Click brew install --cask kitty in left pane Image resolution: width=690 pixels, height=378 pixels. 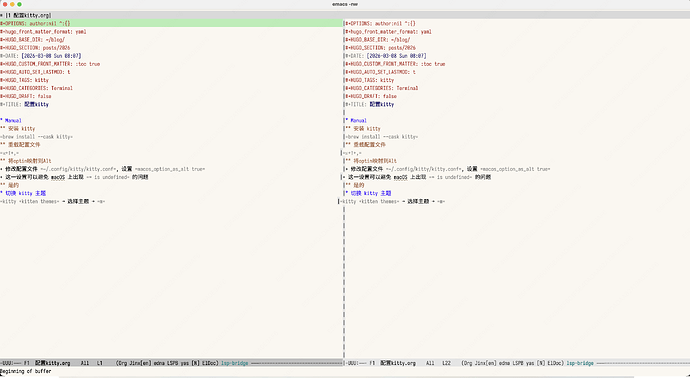click(x=37, y=137)
